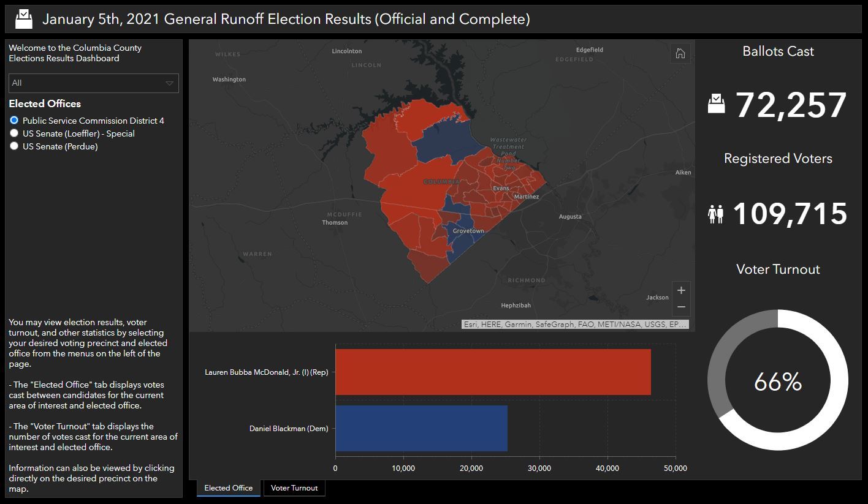868x504 pixels.
Task: Click the Daniel Blackman result bar
Action: coord(421,429)
